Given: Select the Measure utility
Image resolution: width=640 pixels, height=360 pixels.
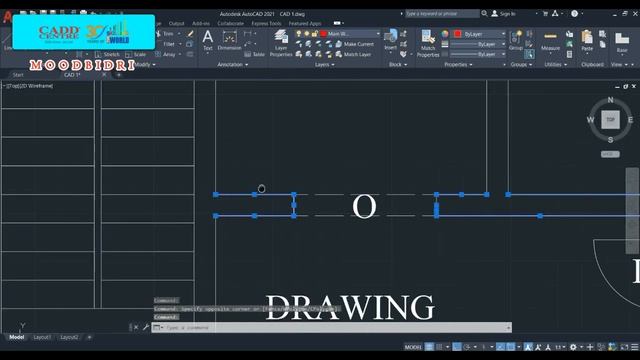Looking at the screenshot, I should click(550, 41).
